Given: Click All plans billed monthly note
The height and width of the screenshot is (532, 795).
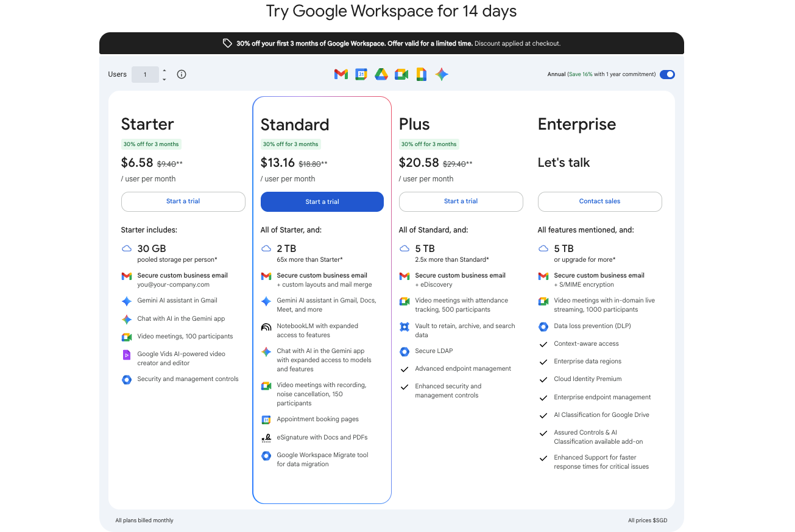Looking at the screenshot, I should tap(144, 520).
